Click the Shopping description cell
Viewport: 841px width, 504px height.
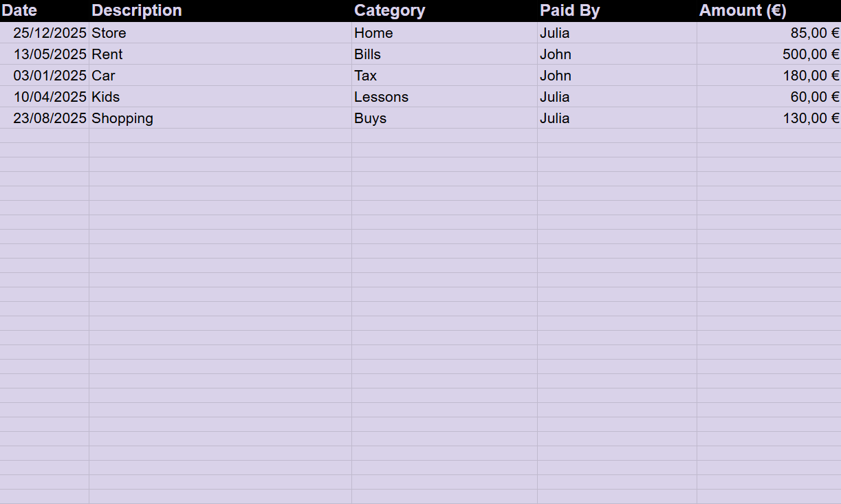pyautogui.click(x=122, y=118)
